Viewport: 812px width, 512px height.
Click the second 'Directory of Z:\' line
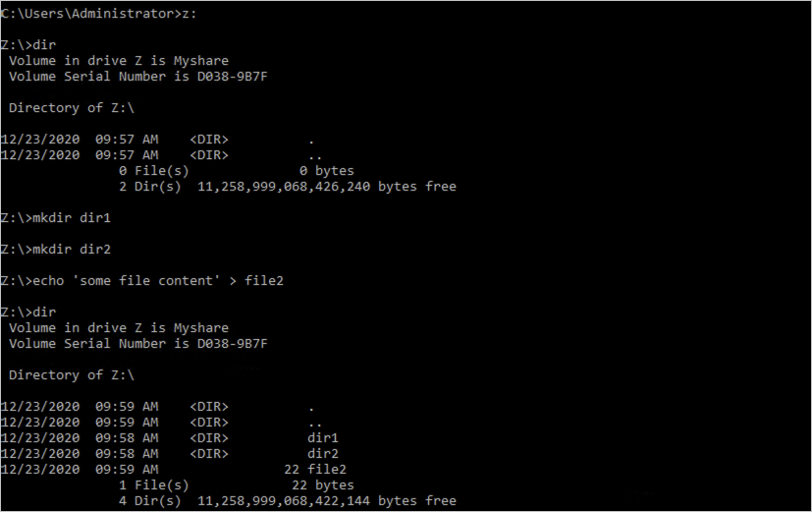tap(72, 375)
